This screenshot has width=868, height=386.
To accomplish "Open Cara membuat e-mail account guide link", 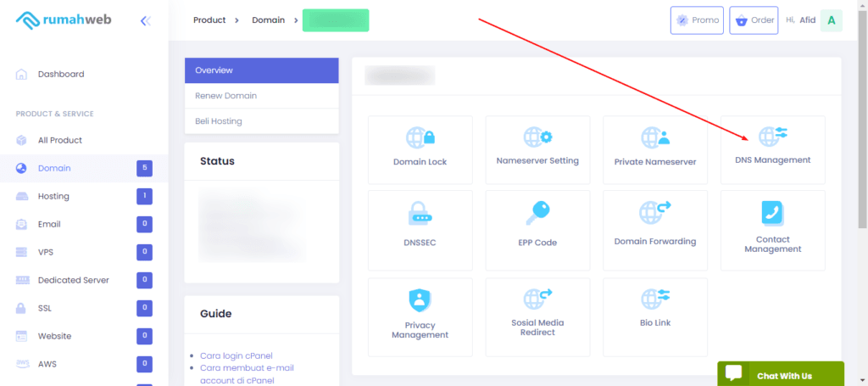I will [247, 374].
